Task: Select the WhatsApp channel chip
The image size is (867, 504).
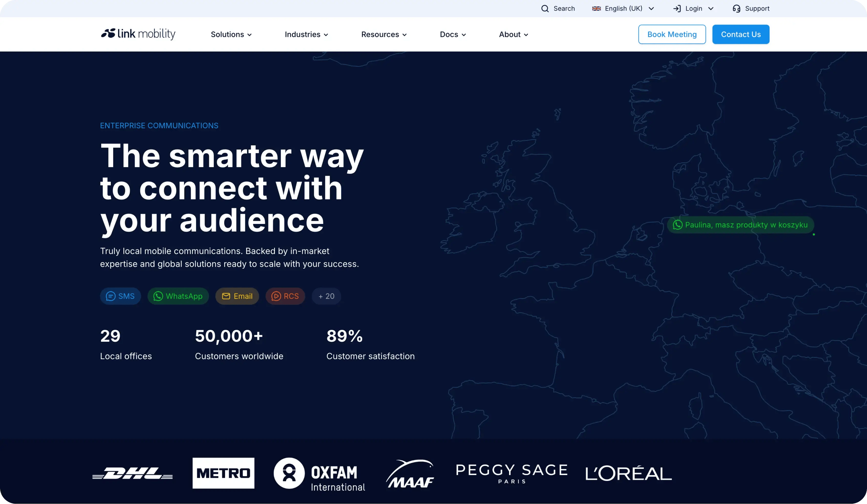Action: [x=178, y=296]
